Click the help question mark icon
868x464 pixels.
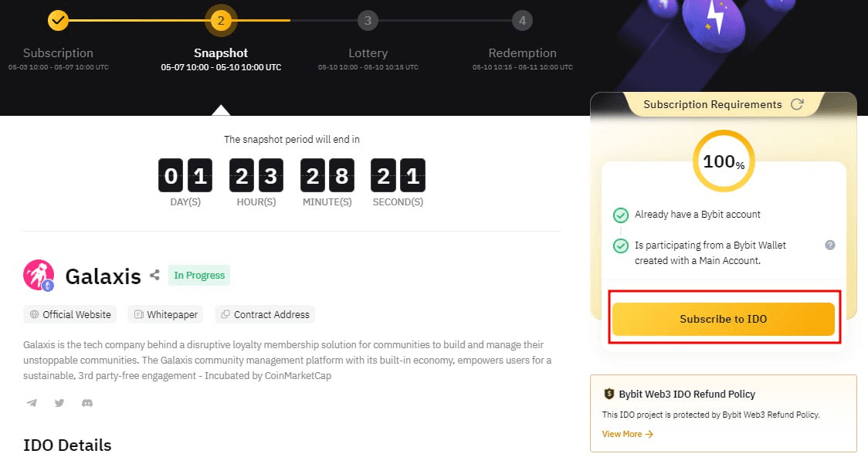coord(830,245)
